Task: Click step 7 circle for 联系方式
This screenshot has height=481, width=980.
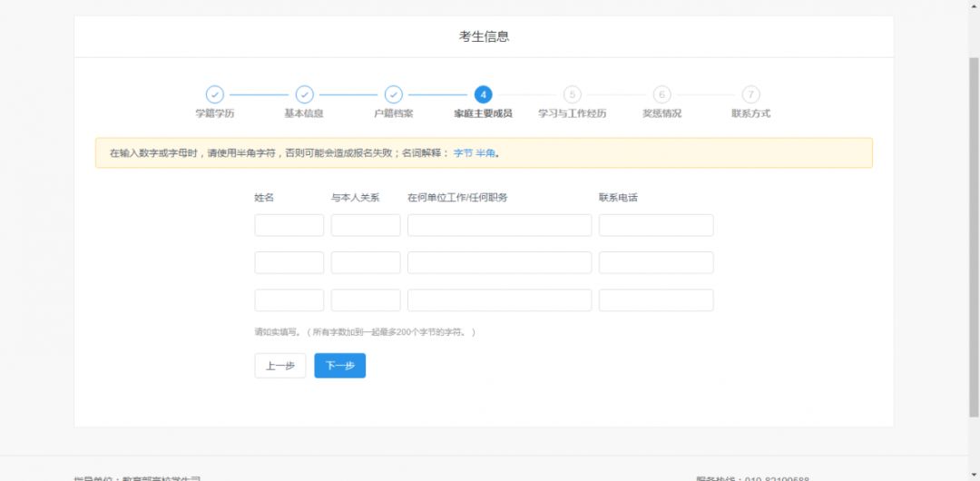Action: coord(750,94)
